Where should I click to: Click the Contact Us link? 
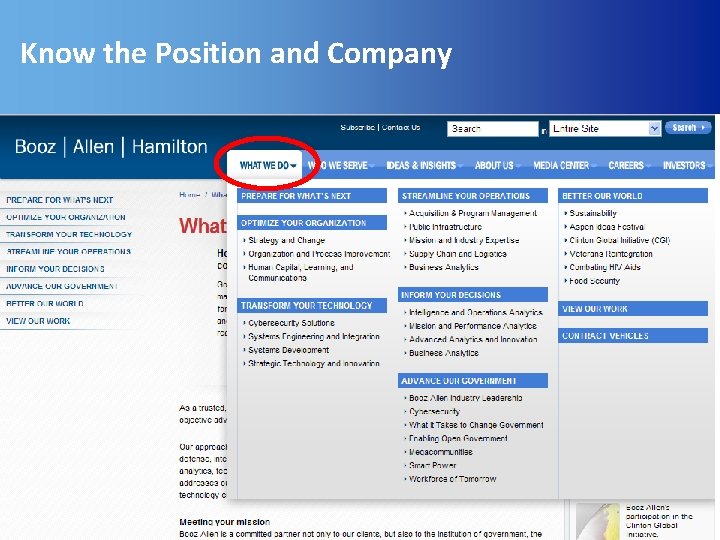pos(401,127)
